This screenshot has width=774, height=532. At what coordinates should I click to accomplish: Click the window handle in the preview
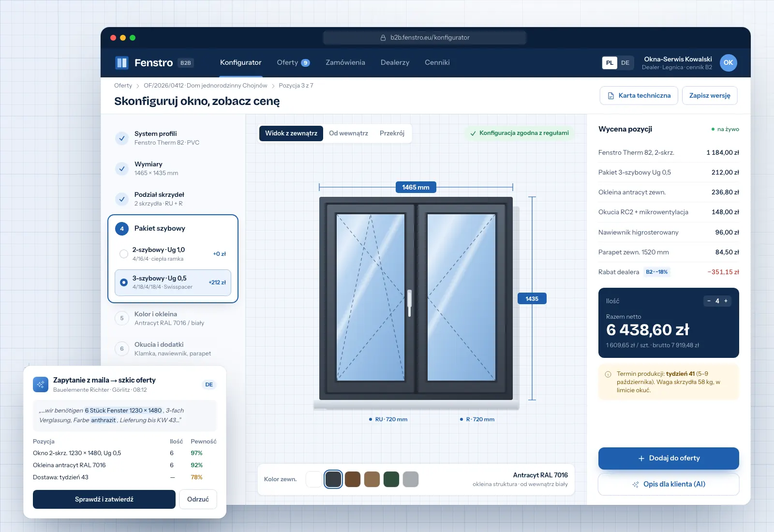(x=410, y=303)
